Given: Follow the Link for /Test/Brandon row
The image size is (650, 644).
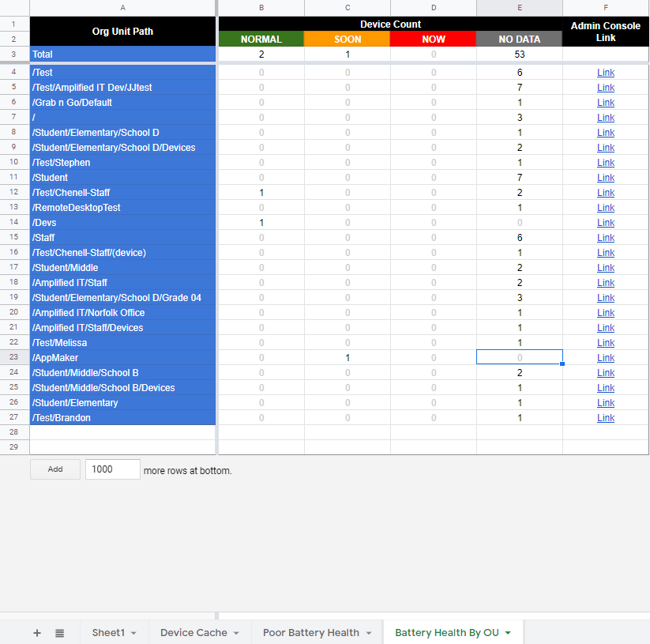Looking at the screenshot, I should [606, 418].
